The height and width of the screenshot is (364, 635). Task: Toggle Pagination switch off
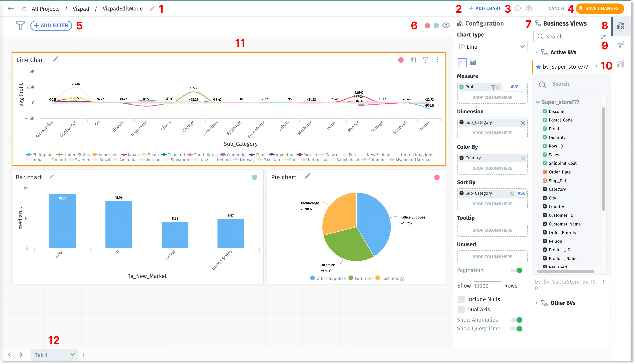[x=517, y=270]
